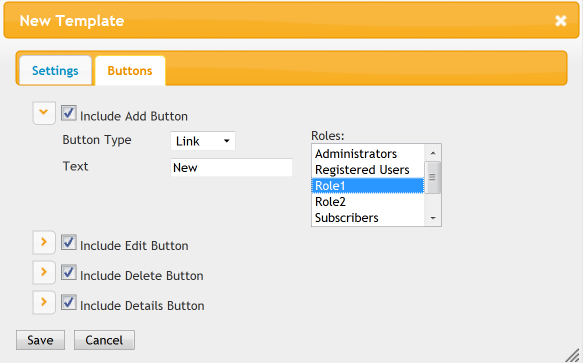The image size is (583, 363).
Task: Switch to the Settings tab
Action: [x=55, y=71]
